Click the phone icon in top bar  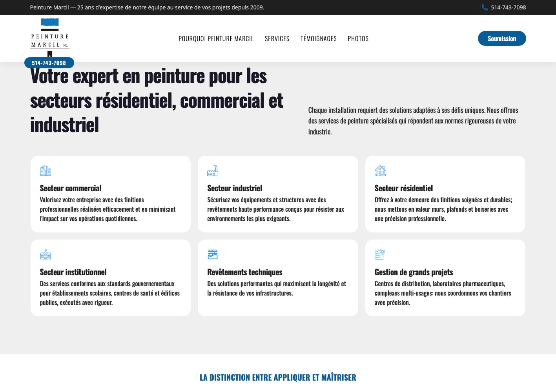click(485, 7)
